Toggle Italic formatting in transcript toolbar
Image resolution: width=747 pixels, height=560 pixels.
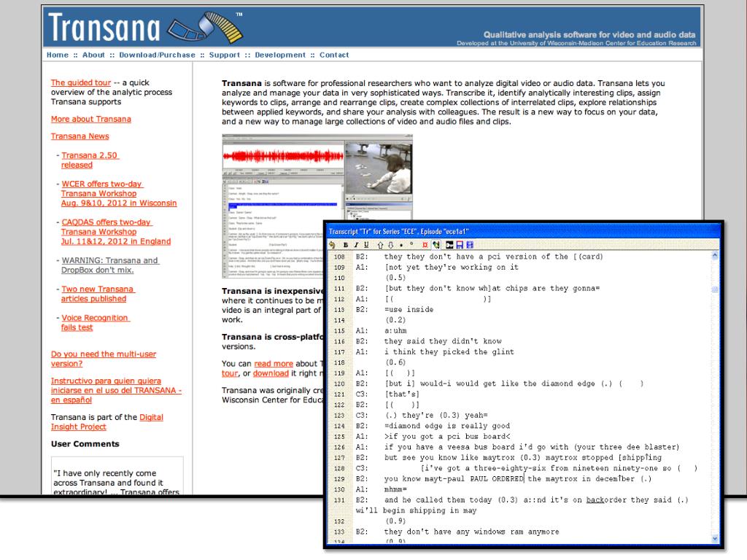356,245
